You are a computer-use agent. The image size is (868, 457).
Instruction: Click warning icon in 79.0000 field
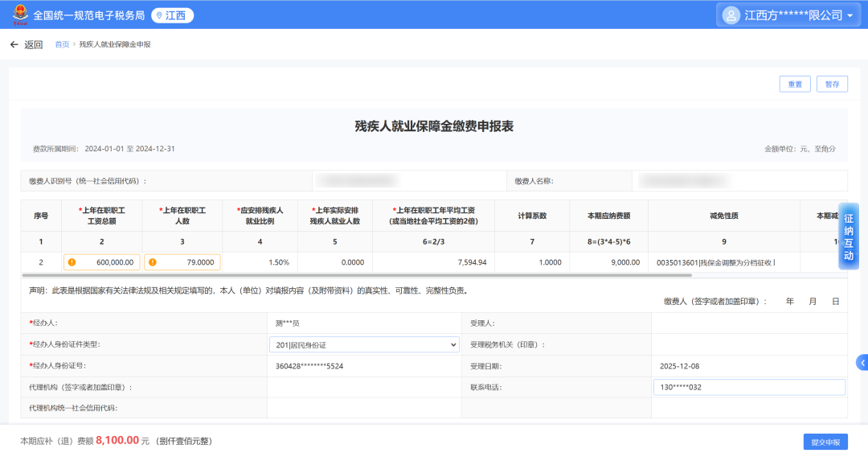(x=153, y=262)
